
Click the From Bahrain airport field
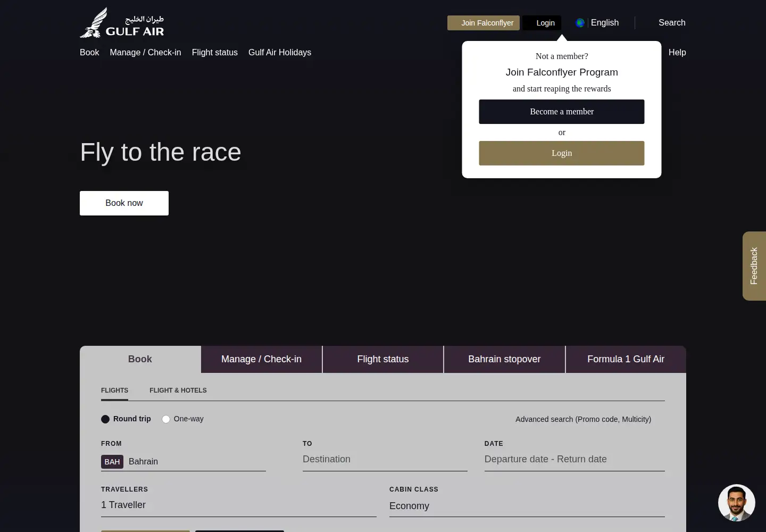[184, 461]
